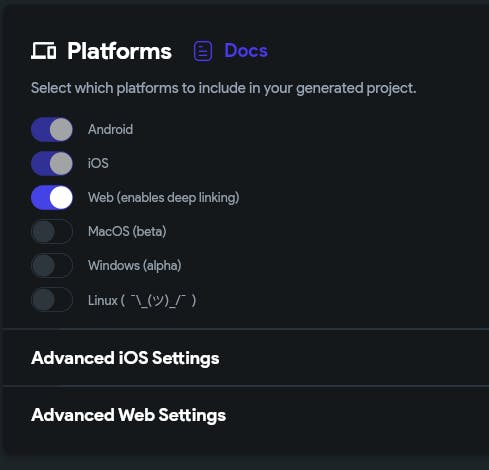Expand Advanced Web Settings section
The width and height of the screenshot is (489, 470).
(246, 415)
